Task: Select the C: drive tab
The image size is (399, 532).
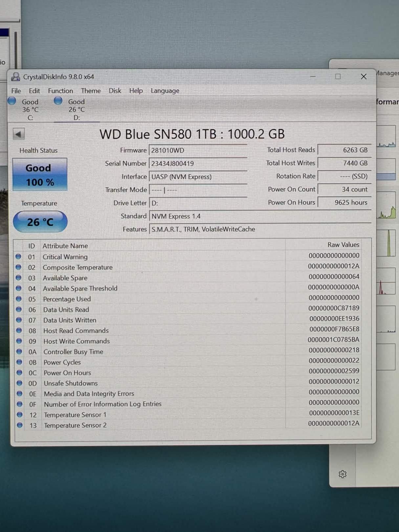Action: [x=30, y=110]
